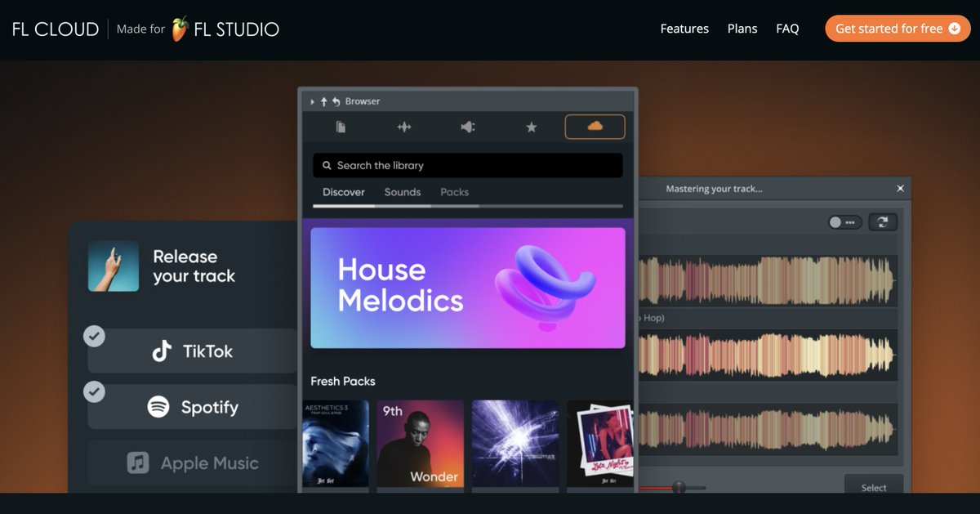The image size is (980, 514).
Task: Open the 9th Wonder pack cover
Action: [420, 445]
